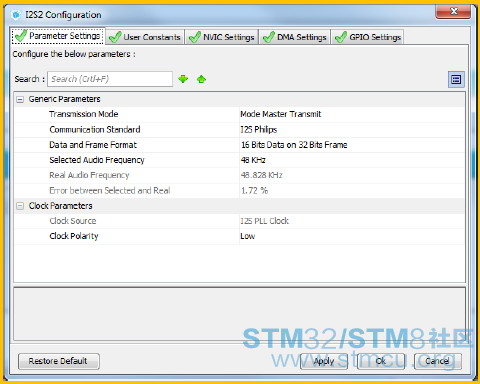
Task: Select the Error between Selected and Real label
Action: (110, 191)
